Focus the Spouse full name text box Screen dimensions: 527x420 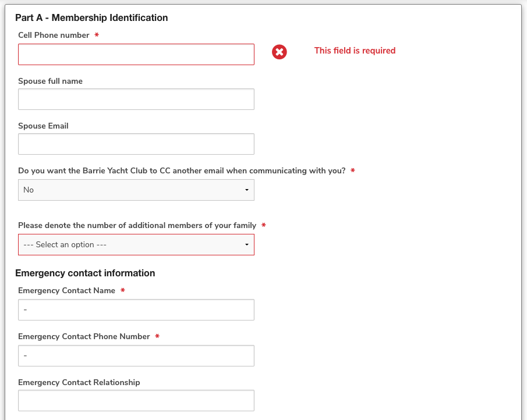tap(136, 99)
